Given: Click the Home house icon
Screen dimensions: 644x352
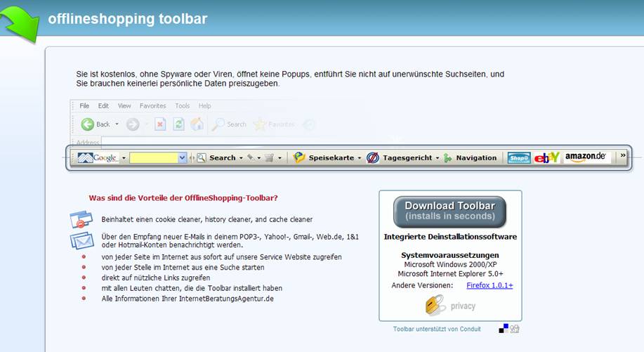Looking at the screenshot, I should click(197, 124).
